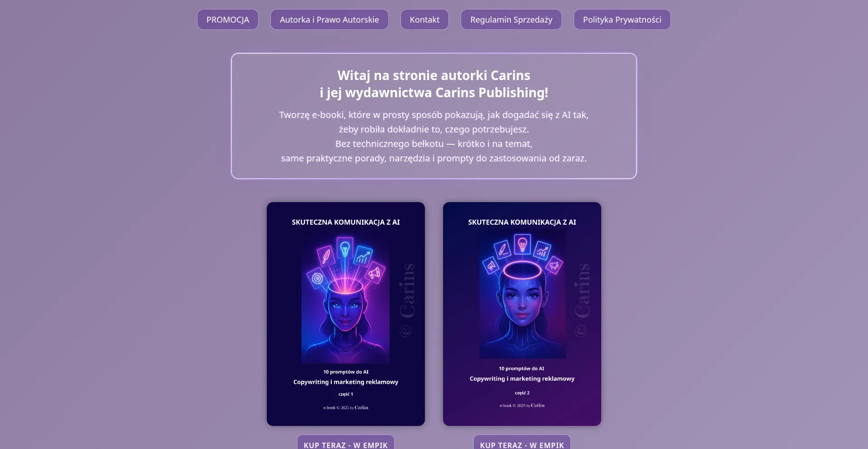
Task: Click the welcome heading 'Witaj na stronie autorki Carins'
Action: 434,75
